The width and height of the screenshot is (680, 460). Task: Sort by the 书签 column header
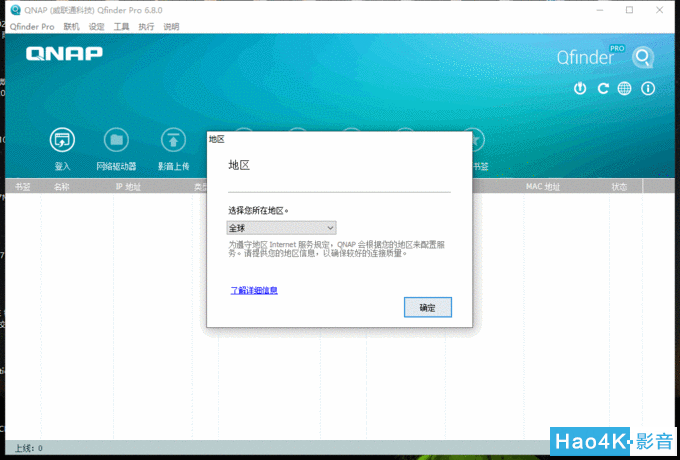(x=23, y=187)
